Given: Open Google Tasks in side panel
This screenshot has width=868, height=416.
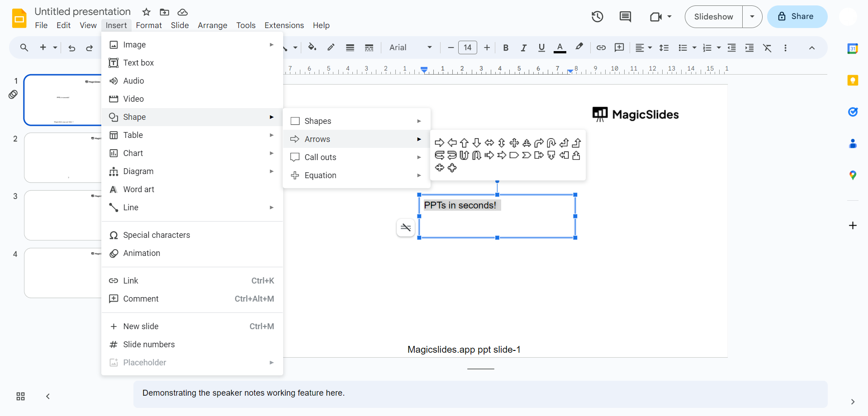Looking at the screenshot, I should (853, 112).
